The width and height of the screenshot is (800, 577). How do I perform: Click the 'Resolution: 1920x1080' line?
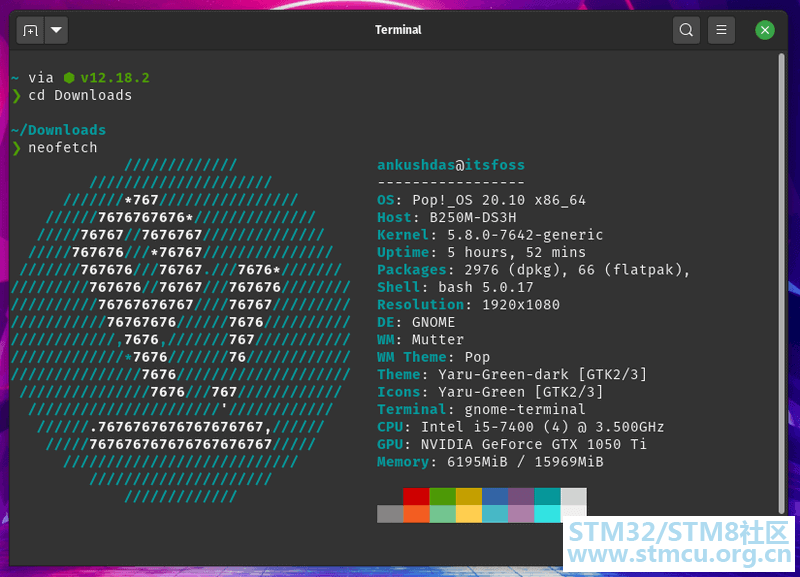pyautogui.click(x=468, y=305)
